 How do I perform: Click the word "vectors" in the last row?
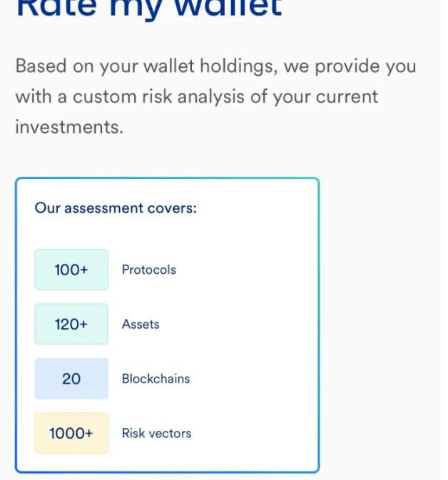pyautogui.click(x=171, y=433)
